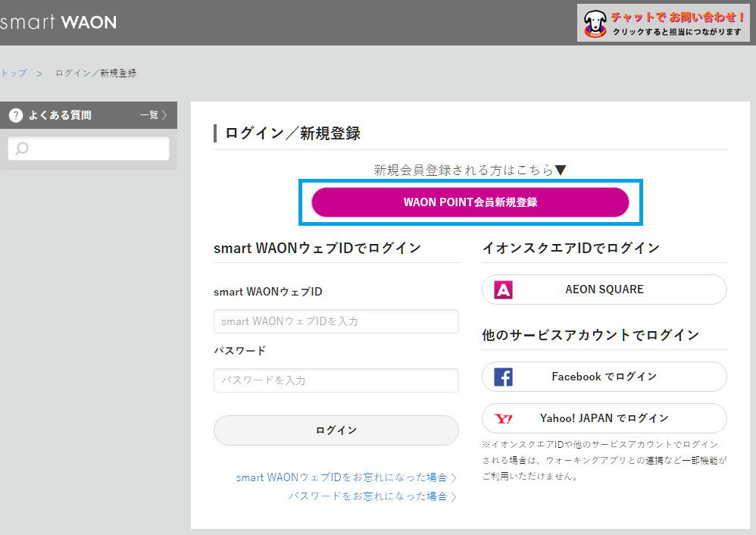The image size is (756, 535).
Task: Click the Yahoo! JAPAN logo icon
Action: [503, 418]
